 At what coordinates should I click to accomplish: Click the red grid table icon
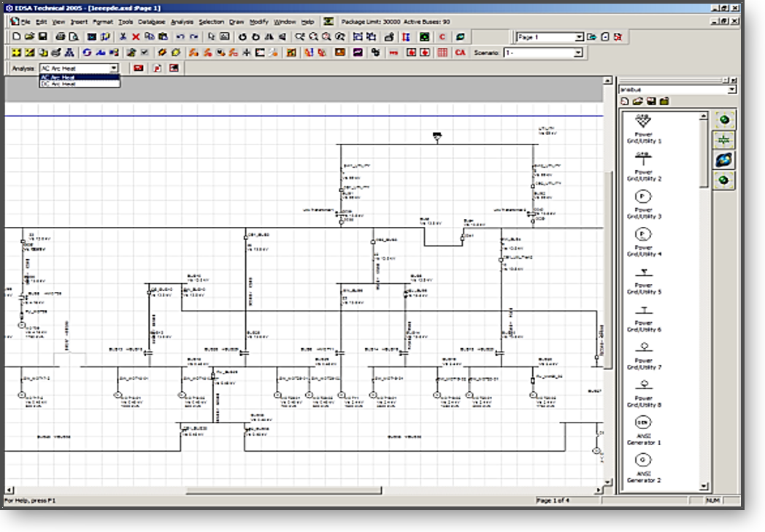[x=442, y=52]
